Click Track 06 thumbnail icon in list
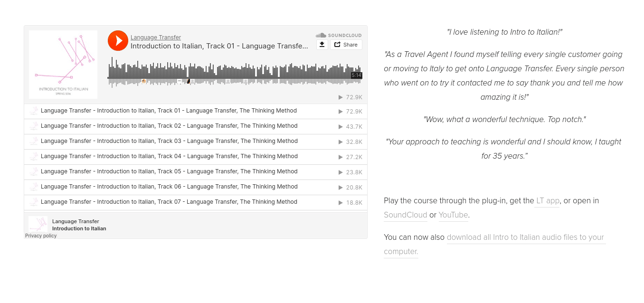The width and height of the screenshot is (644, 303). (x=34, y=187)
